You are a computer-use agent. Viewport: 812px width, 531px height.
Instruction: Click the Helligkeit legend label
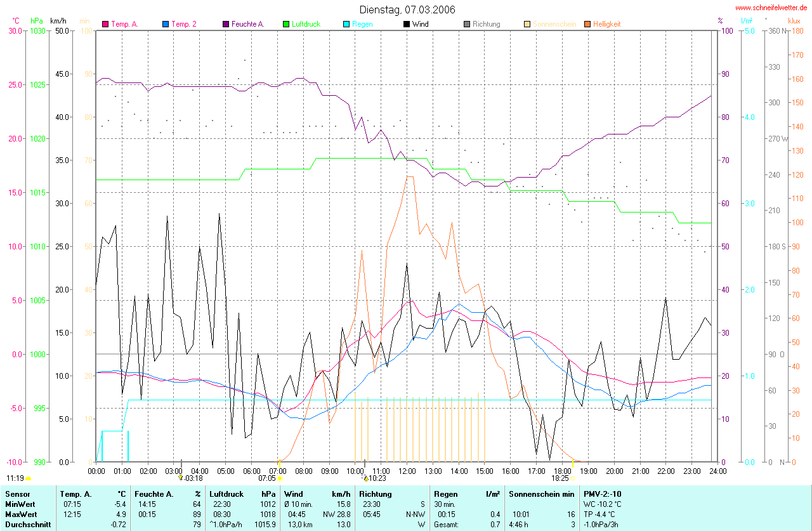[607, 24]
